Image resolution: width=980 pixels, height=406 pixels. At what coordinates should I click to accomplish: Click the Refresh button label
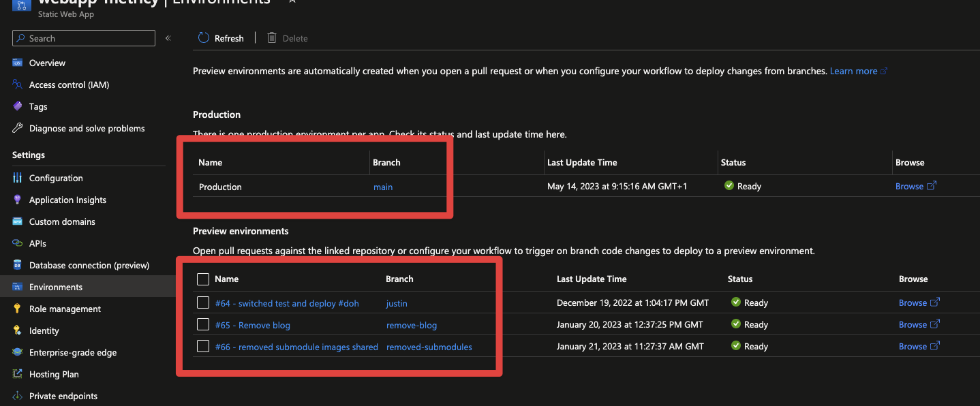pyautogui.click(x=229, y=38)
